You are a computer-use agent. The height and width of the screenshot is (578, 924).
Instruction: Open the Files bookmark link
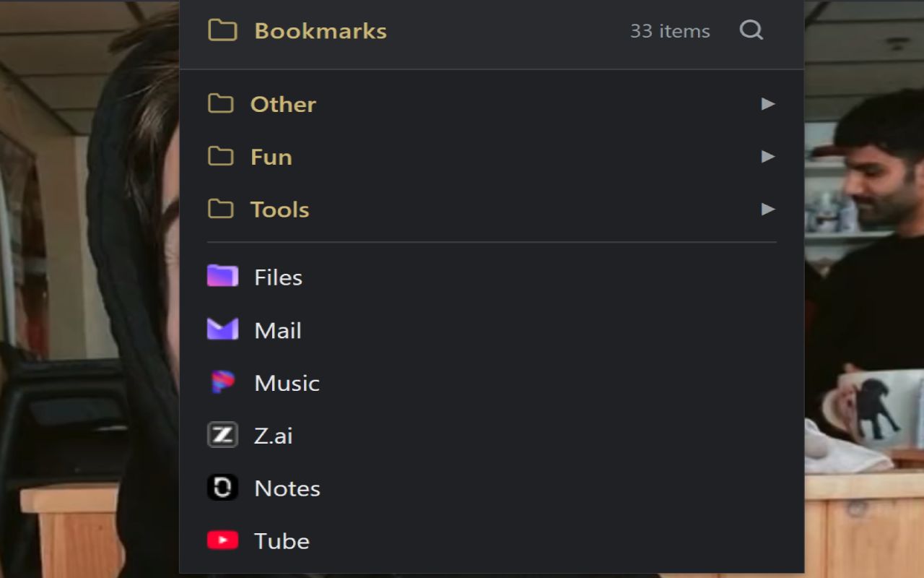[x=278, y=277]
